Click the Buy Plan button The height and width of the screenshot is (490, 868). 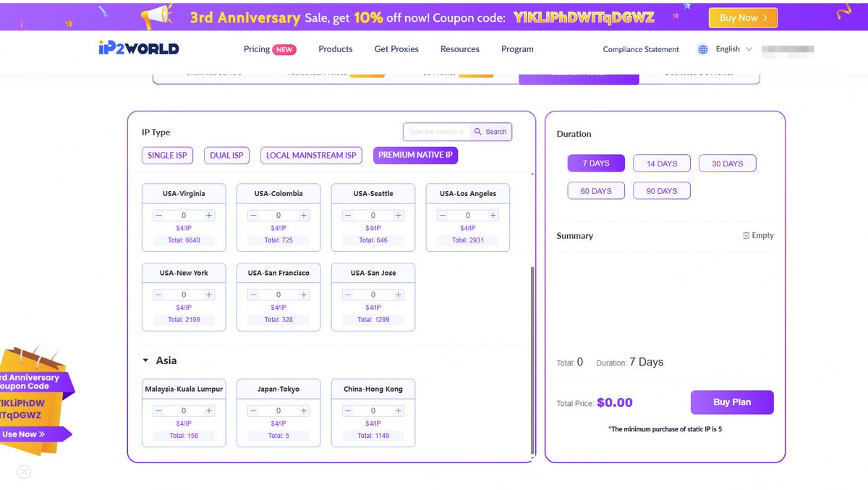(x=732, y=402)
